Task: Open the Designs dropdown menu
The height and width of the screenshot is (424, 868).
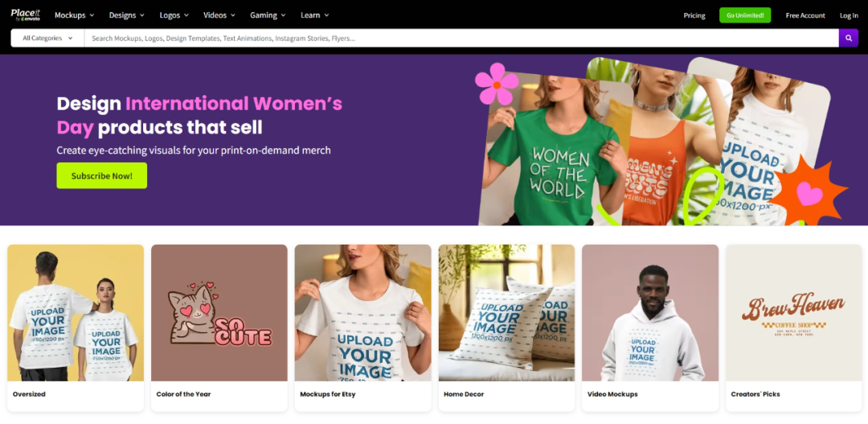Action: coord(127,15)
